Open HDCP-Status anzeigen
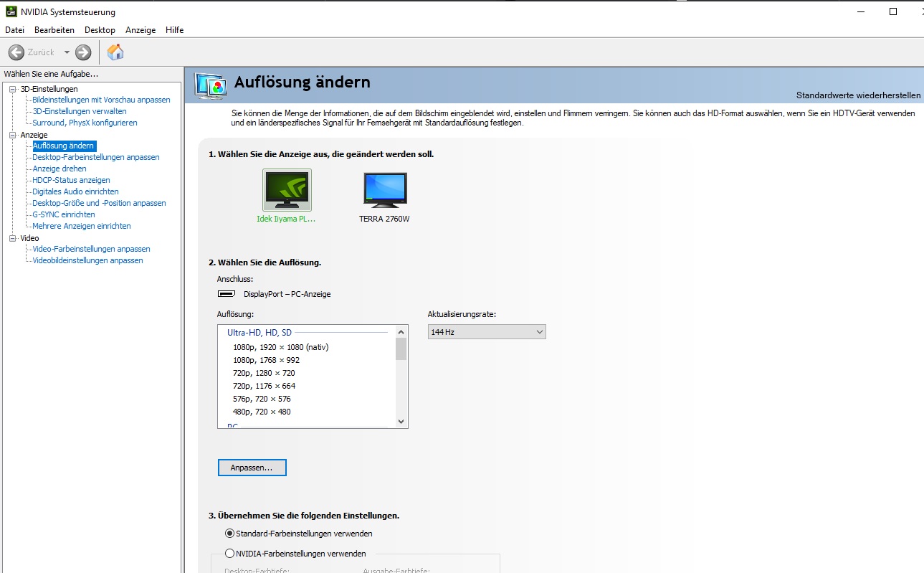Screen dimensions: 924x573 click(71, 180)
